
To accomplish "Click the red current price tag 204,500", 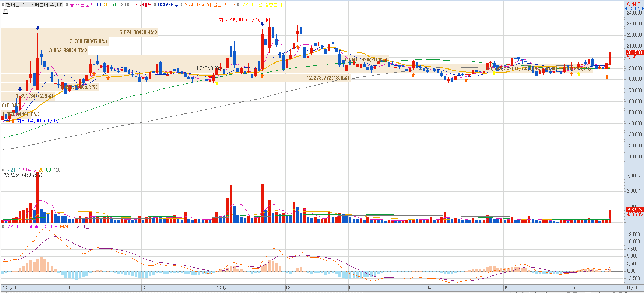I will coord(634,52).
